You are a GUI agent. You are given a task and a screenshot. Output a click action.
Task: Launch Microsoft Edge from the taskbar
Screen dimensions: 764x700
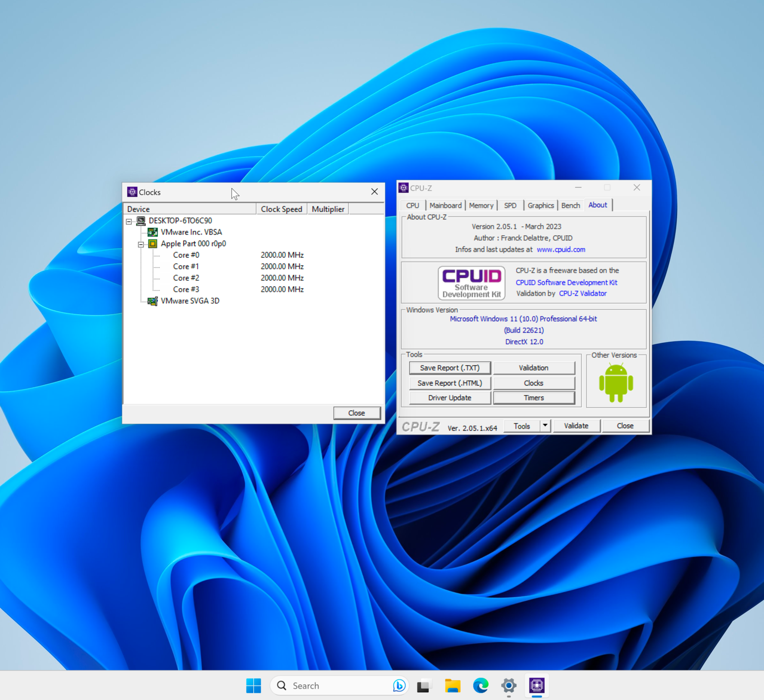[481, 685]
